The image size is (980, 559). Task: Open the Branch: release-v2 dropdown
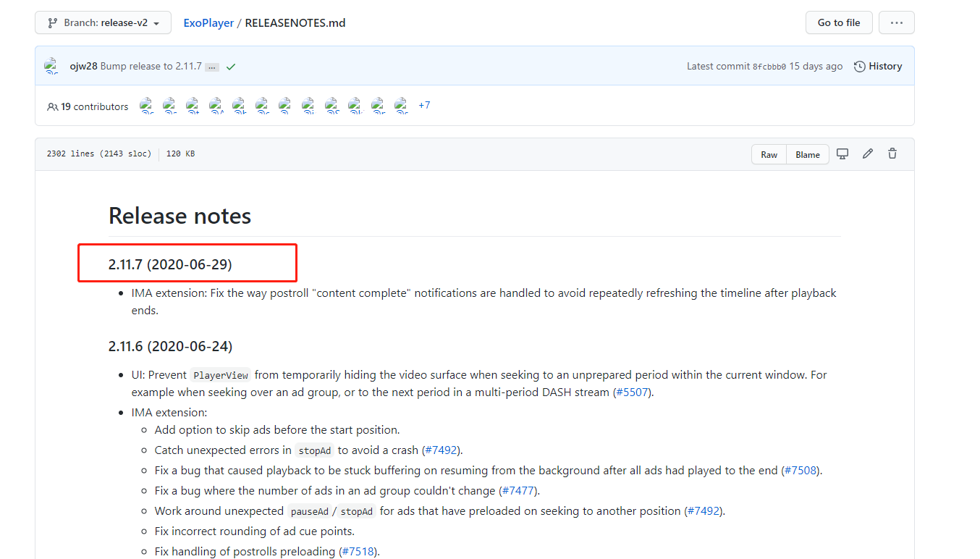[103, 22]
